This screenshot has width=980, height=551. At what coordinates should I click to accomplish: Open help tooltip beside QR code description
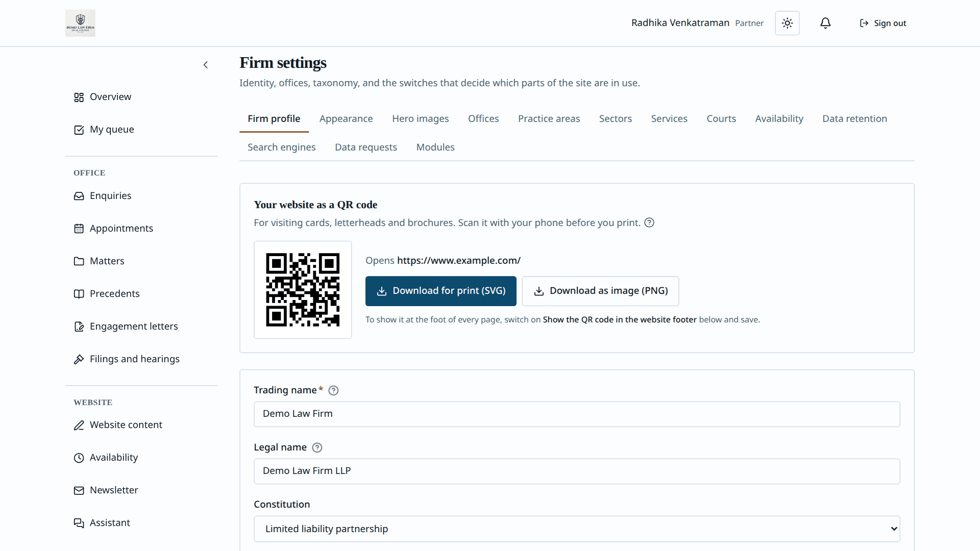[x=649, y=222]
